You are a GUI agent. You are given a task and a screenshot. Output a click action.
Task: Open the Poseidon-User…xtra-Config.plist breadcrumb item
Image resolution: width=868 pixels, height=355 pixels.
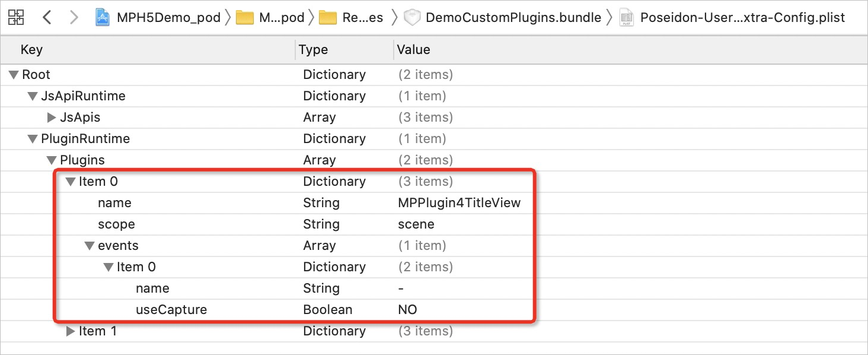click(742, 18)
